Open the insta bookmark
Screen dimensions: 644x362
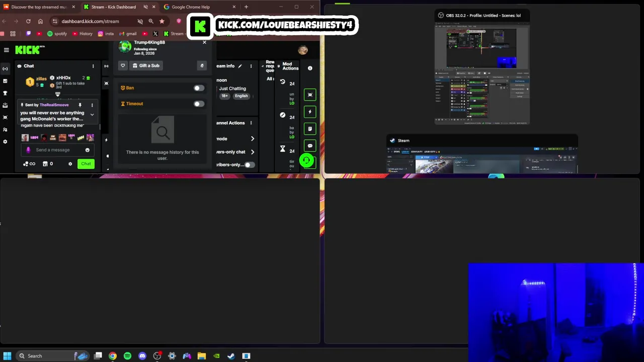[106, 34]
